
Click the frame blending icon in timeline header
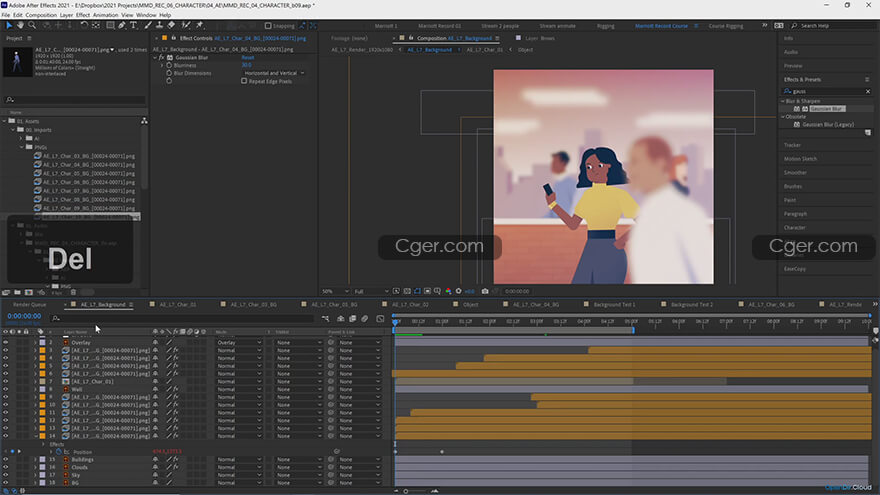point(352,318)
